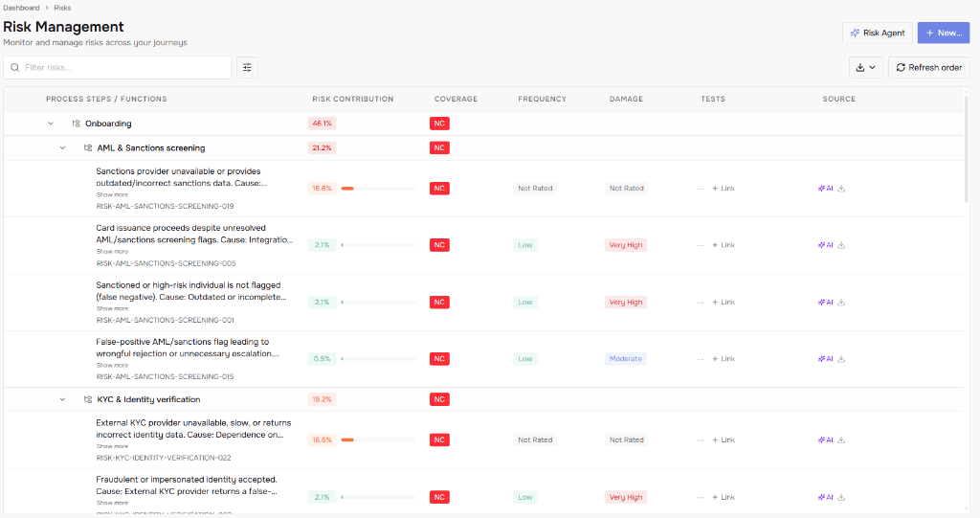Download source for SCREENING-019 risk
980x518 pixels.
841,189
